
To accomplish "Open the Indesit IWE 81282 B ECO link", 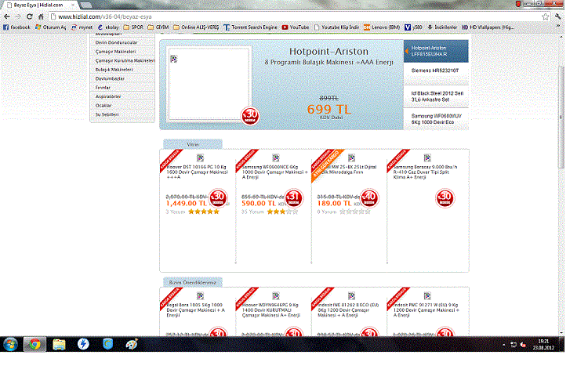I will point(348,310).
